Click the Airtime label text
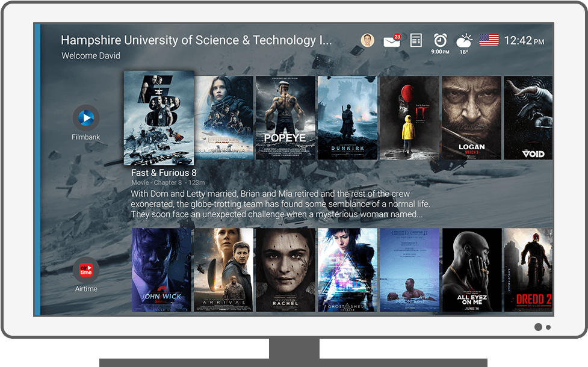Screen dimensions: 588x367 [86, 289]
